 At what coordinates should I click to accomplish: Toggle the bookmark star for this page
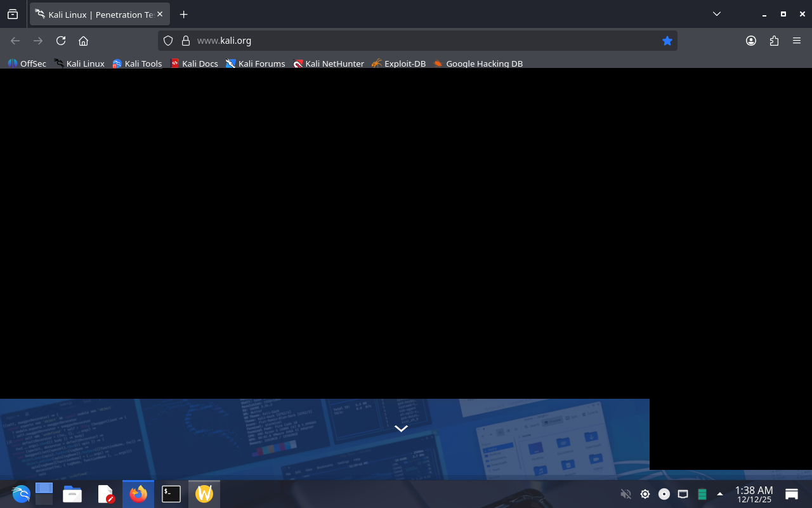tap(667, 41)
